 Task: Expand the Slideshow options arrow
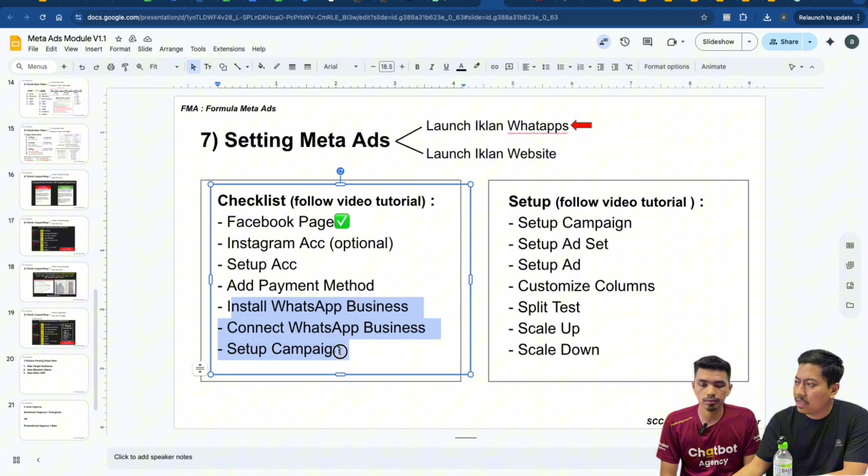pos(749,42)
